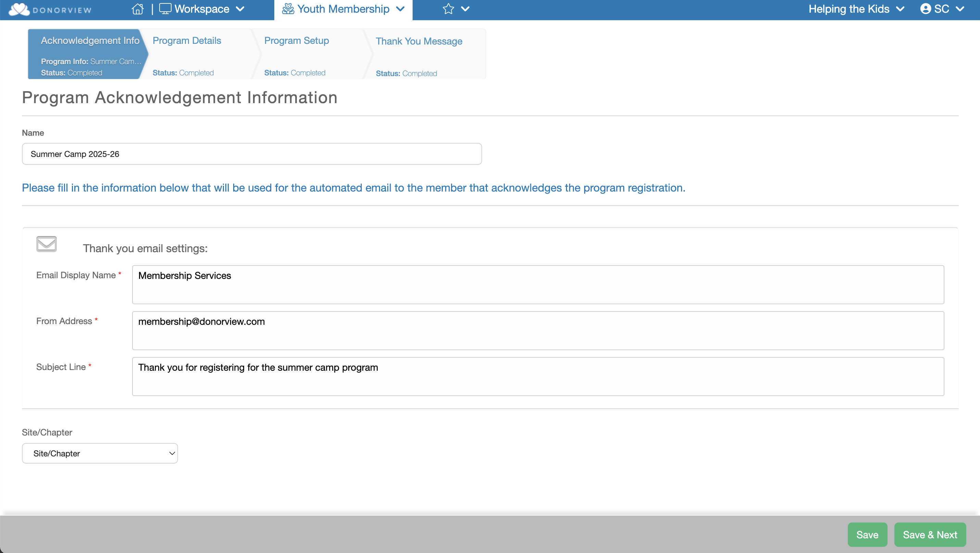This screenshot has height=553, width=980.
Task: Open the Site/Chapter select box
Action: tap(100, 453)
